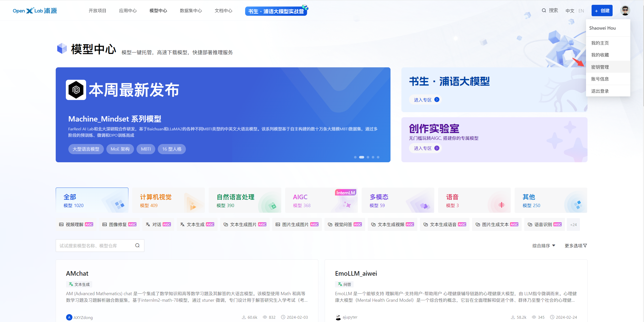Click arrow icon in 书生·浦语大模型 进入专区

click(437, 99)
